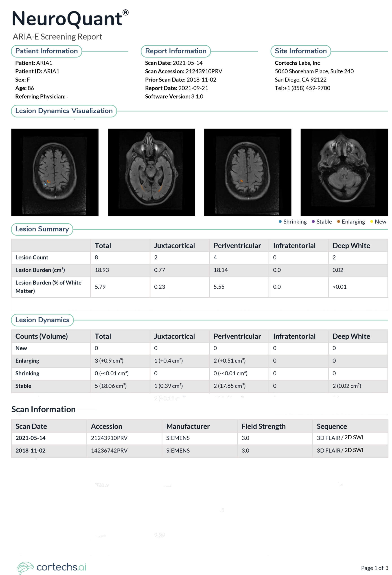
Task: Select the Scan Accession line in Report Information
Action: [x=184, y=71]
